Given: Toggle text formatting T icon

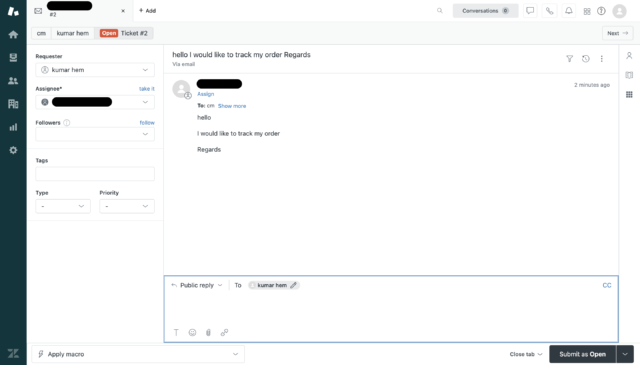Looking at the screenshot, I should click(x=176, y=332).
